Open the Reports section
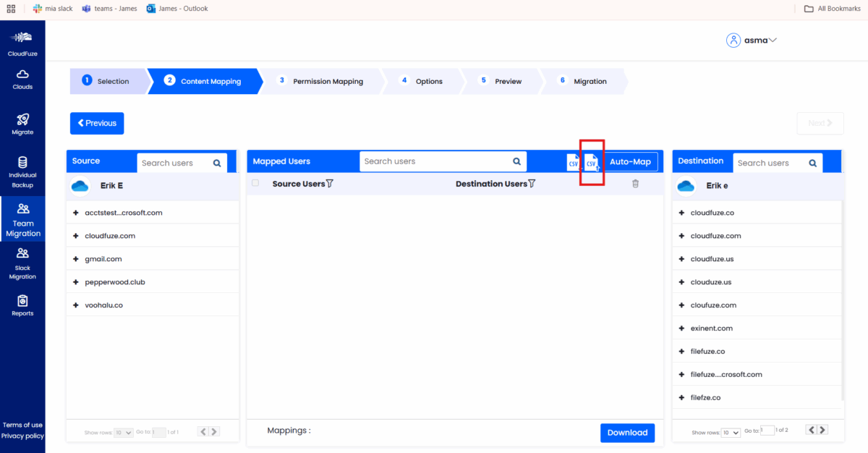 click(22, 304)
